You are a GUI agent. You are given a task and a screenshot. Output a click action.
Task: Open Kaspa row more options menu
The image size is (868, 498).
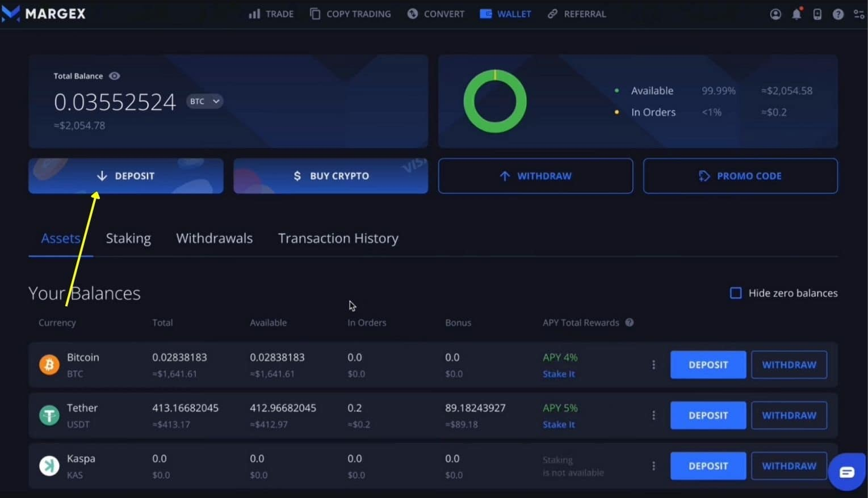point(653,466)
